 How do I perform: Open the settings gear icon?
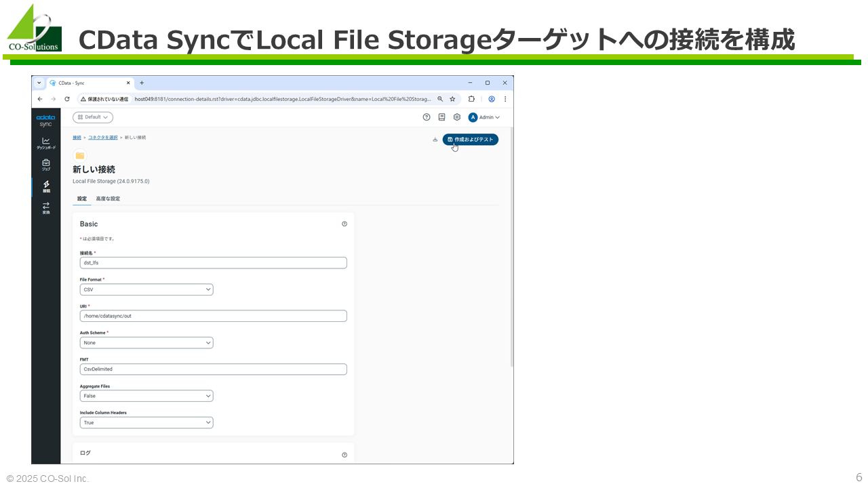[457, 117]
